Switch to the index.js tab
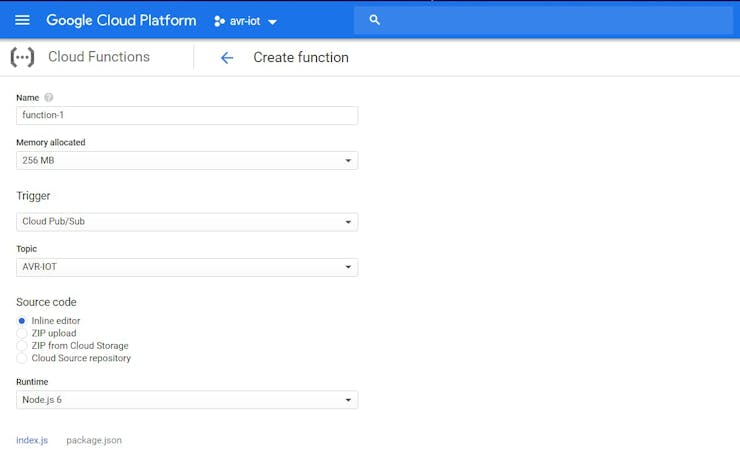This screenshot has width=740, height=449. [32, 440]
